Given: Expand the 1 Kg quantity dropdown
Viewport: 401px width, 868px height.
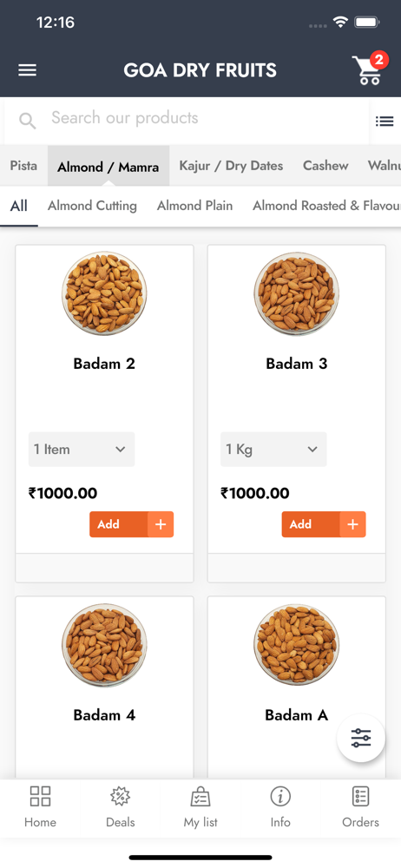Looking at the screenshot, I should pyautogui.click(x=273, y=449).
